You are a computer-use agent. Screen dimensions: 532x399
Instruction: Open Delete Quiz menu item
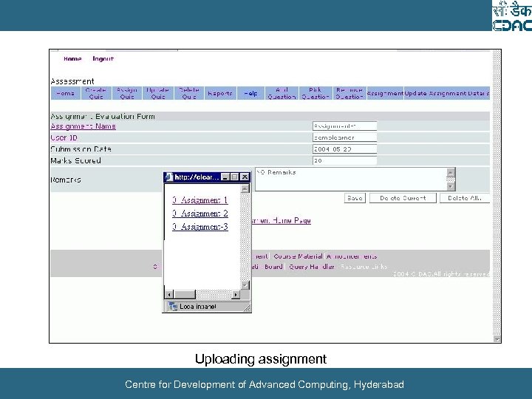pos(189,93)
